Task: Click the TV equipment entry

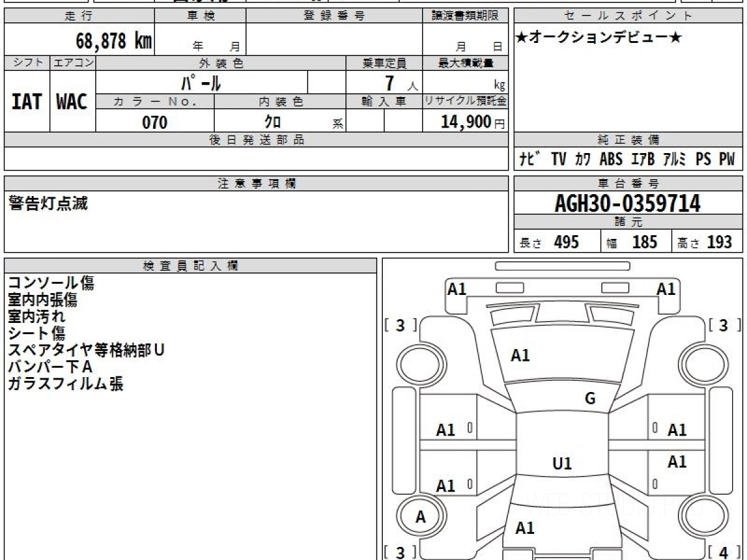Action: [558, 159]
